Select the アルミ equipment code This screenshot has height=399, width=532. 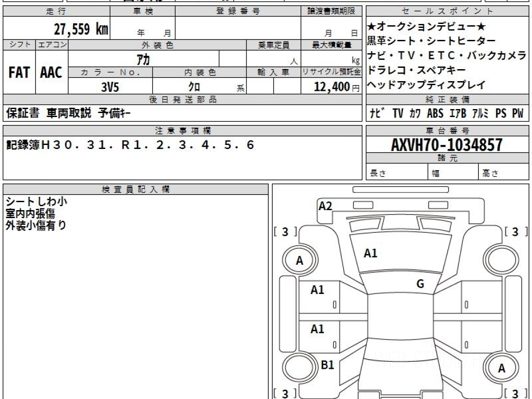coord(481,113)
